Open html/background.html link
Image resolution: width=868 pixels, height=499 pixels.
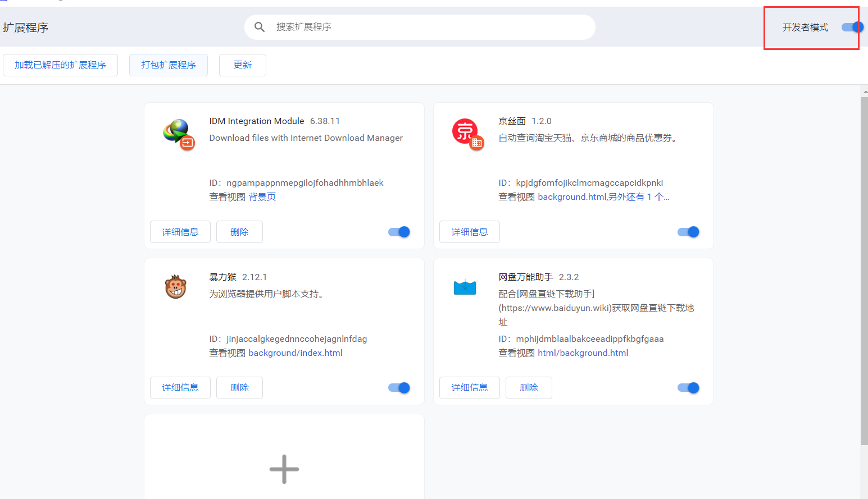click(583, 353)
